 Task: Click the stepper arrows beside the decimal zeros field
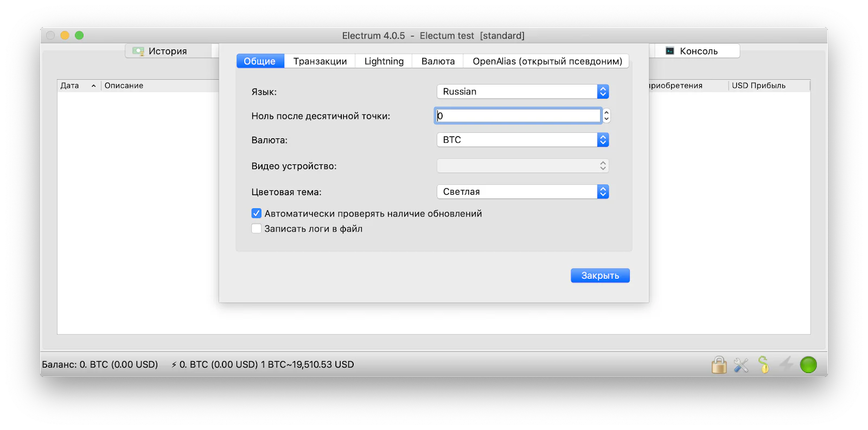607,115
